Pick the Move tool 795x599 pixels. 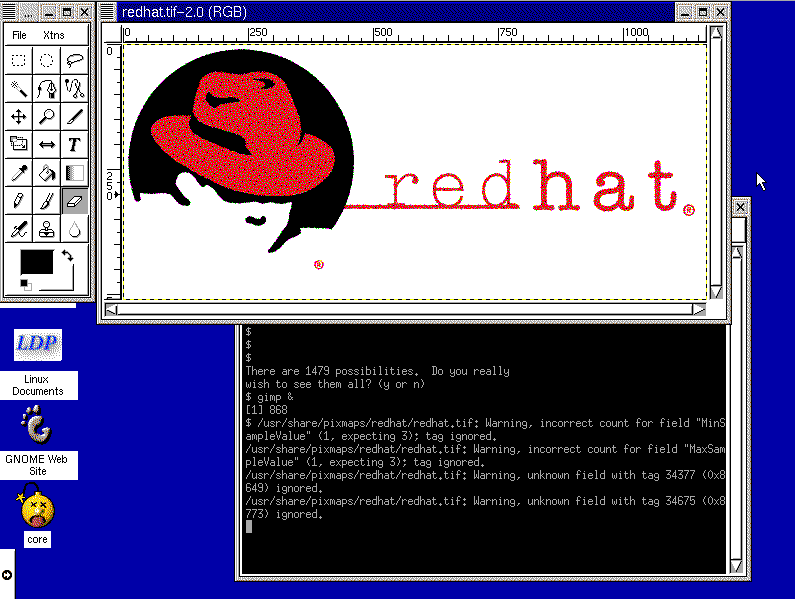tap(18, 117)
